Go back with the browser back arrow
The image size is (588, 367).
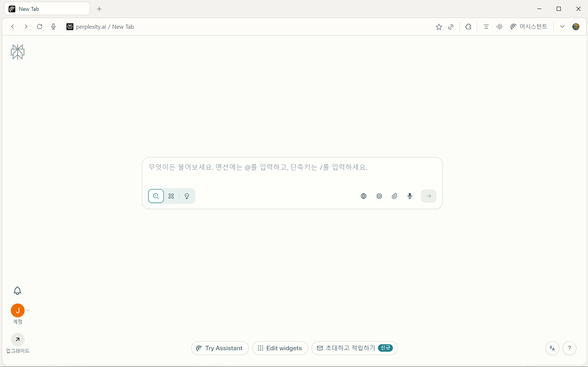[x=13, y=27]
